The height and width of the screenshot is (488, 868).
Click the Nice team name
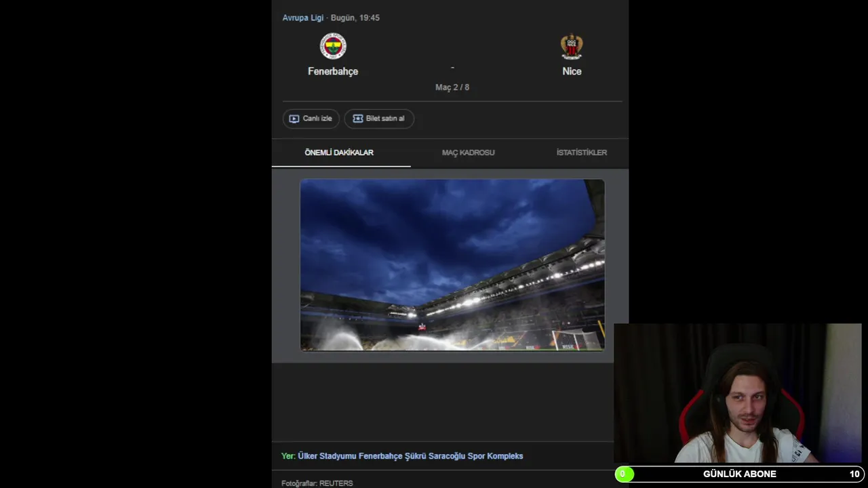coord(572,71)
